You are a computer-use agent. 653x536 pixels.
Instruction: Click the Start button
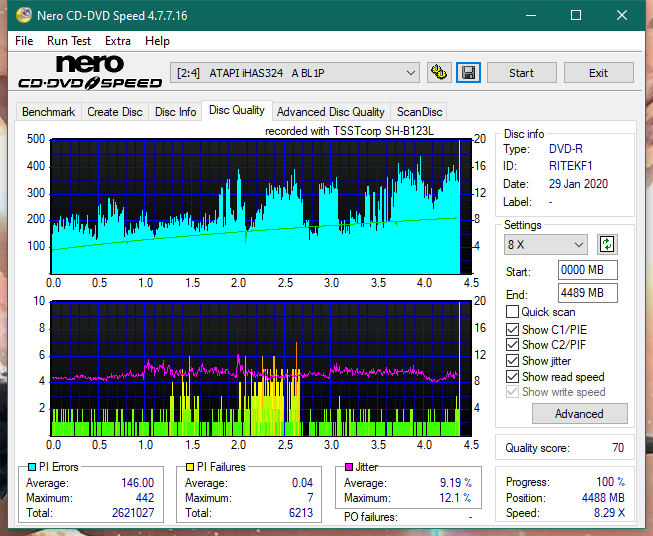click(x=521, y=73)
